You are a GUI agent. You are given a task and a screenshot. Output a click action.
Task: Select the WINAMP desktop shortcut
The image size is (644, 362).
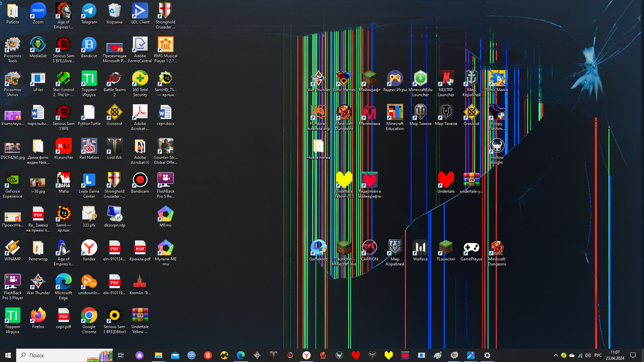(x=12, y=250)
